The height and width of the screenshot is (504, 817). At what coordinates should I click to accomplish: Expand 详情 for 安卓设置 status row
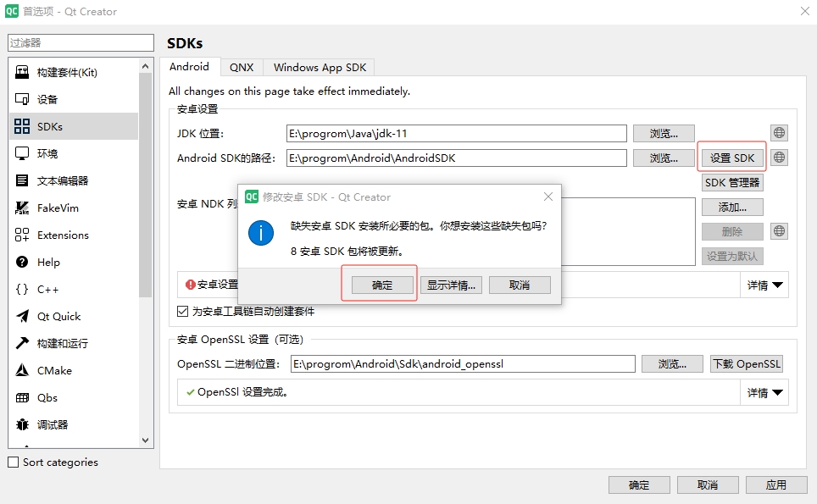tap(764, 285)
